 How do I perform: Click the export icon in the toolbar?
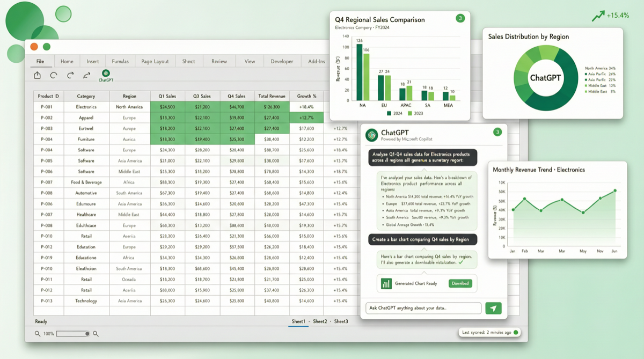tap(37, 75)
